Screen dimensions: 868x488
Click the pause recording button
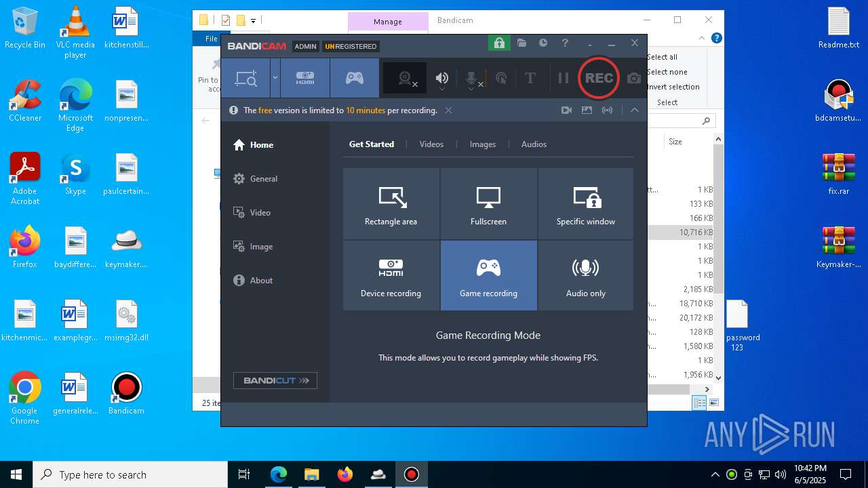[564, 79]
